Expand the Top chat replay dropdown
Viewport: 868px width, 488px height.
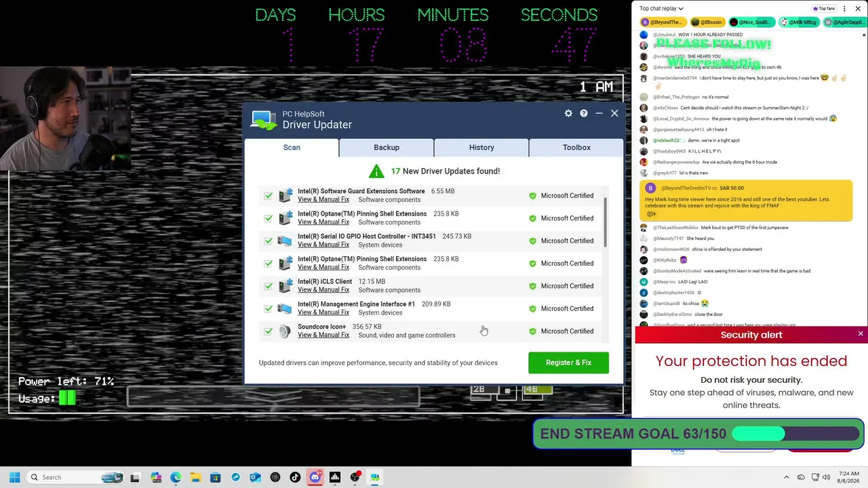661,9
